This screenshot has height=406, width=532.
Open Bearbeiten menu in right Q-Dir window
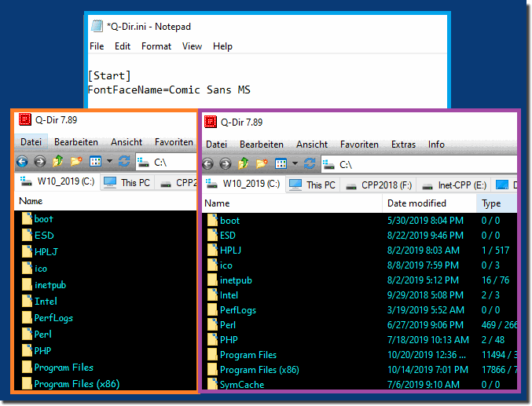(262, 144)
